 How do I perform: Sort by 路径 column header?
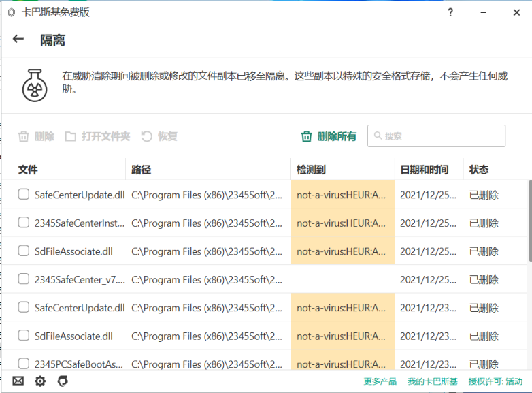tap(141, 170)
